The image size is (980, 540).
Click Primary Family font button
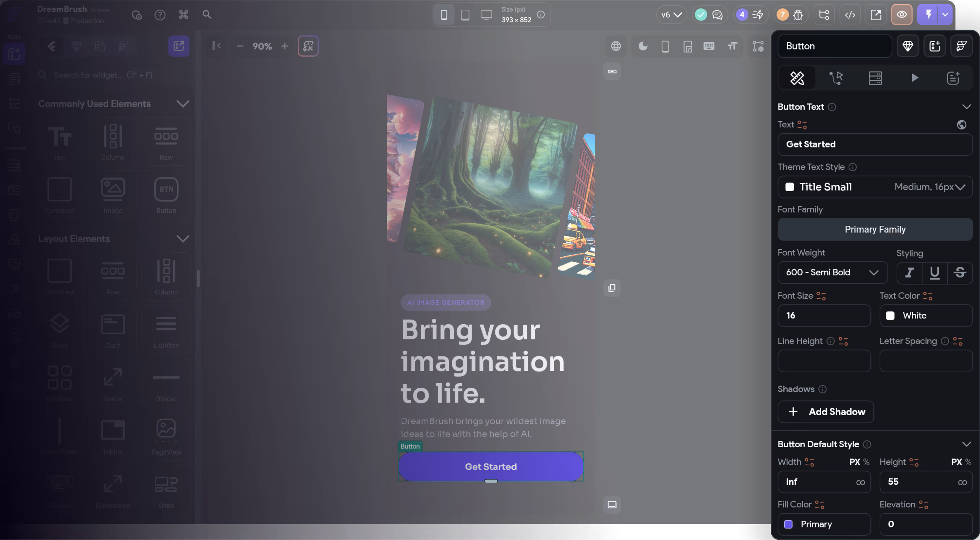(875, 229)
